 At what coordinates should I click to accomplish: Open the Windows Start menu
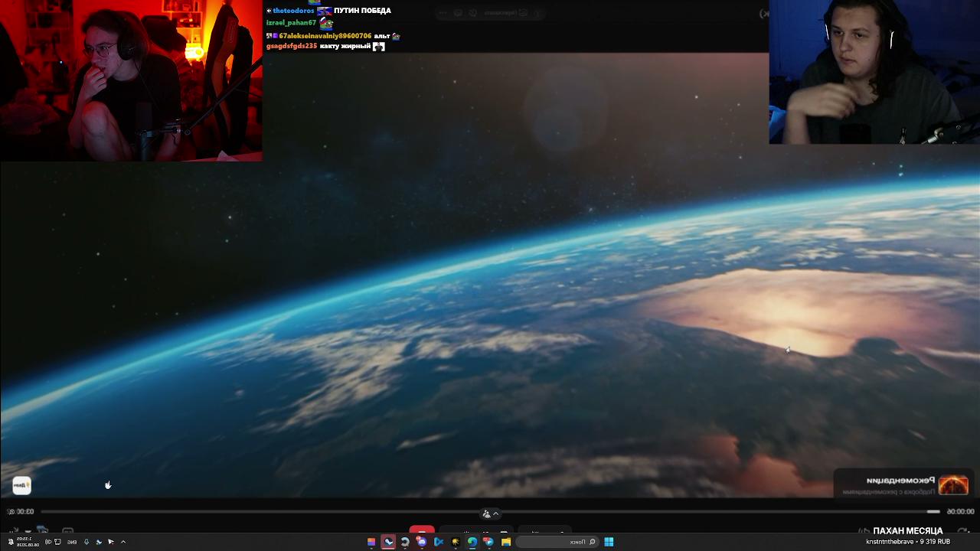[x=609, y=542]
